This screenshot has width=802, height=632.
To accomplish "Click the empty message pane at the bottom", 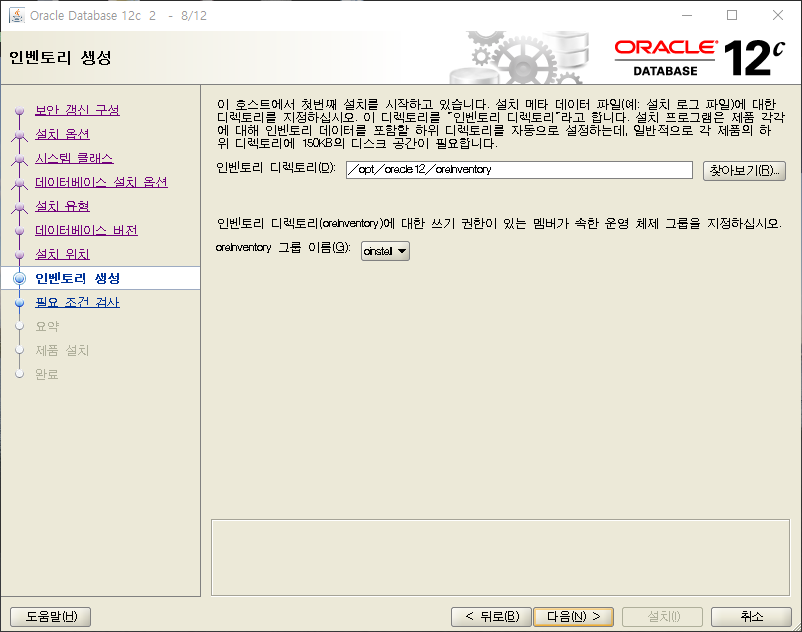I will pos(500,558).
